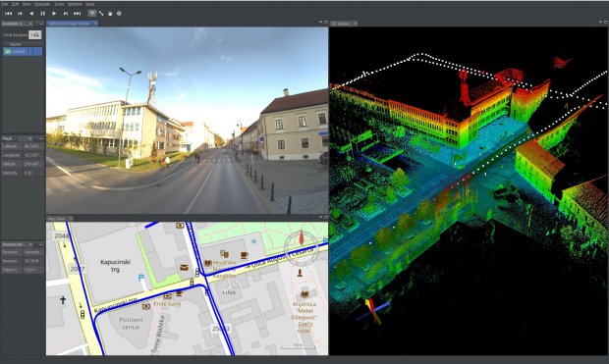Close the Map View tab
The width and height of the screenshot is (609, 364).
click(x=71, y=219)
